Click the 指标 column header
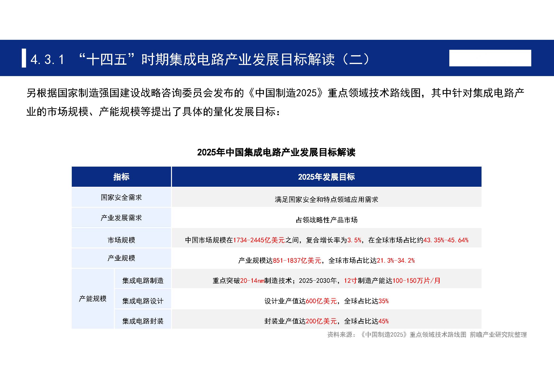The height and width of the screenshot is (392, 554). [121, 177]
